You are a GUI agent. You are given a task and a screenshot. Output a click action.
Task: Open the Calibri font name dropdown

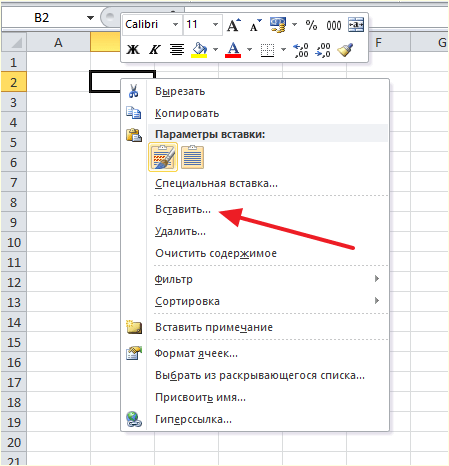[x=175, y=25]
